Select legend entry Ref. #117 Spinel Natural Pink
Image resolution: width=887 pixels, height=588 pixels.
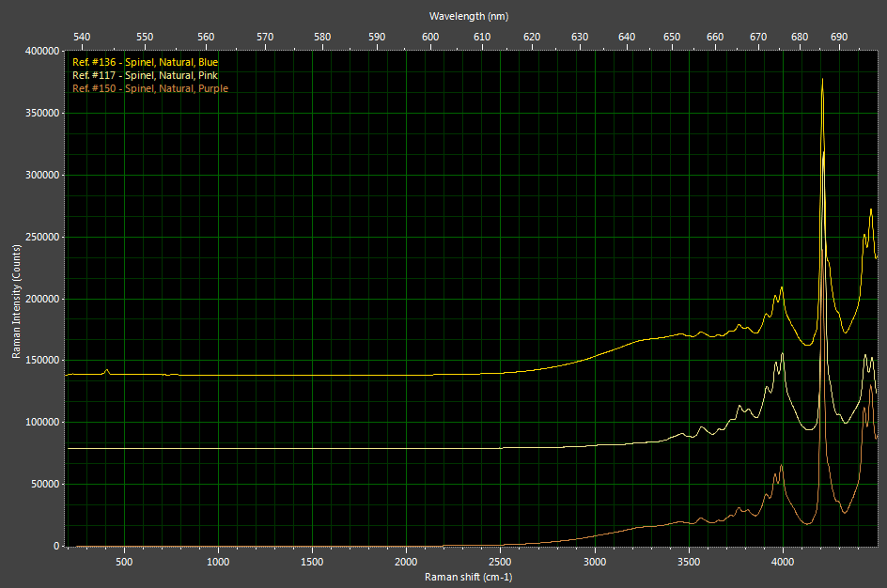point(145,75)
